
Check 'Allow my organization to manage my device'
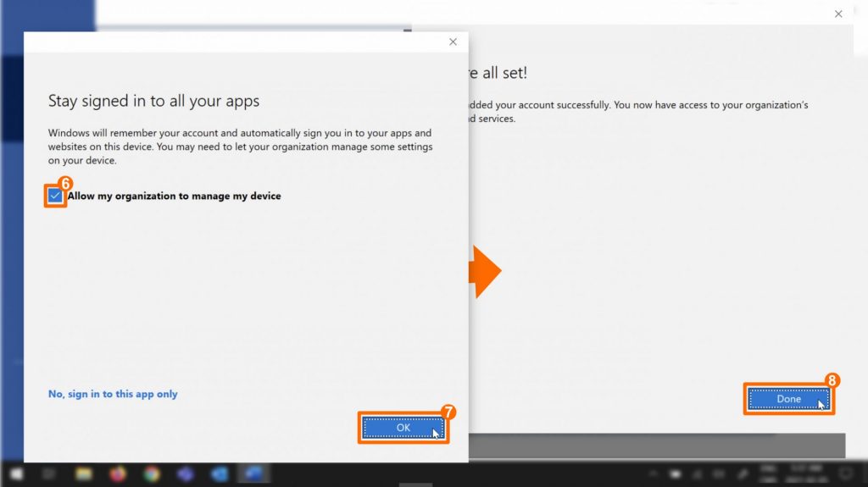point(55,196)
